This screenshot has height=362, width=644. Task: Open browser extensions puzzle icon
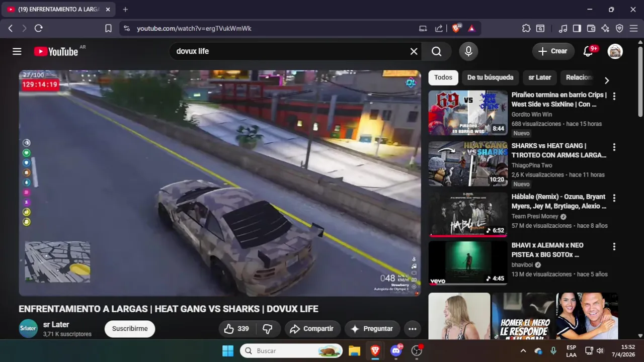pos(526,29)
